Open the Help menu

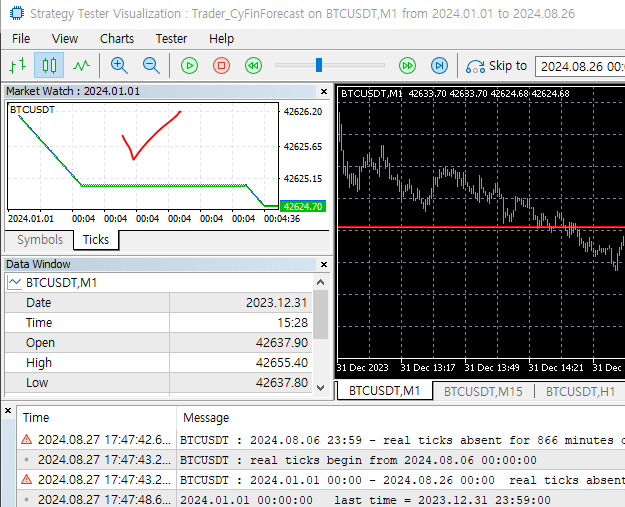click(221, 39)
